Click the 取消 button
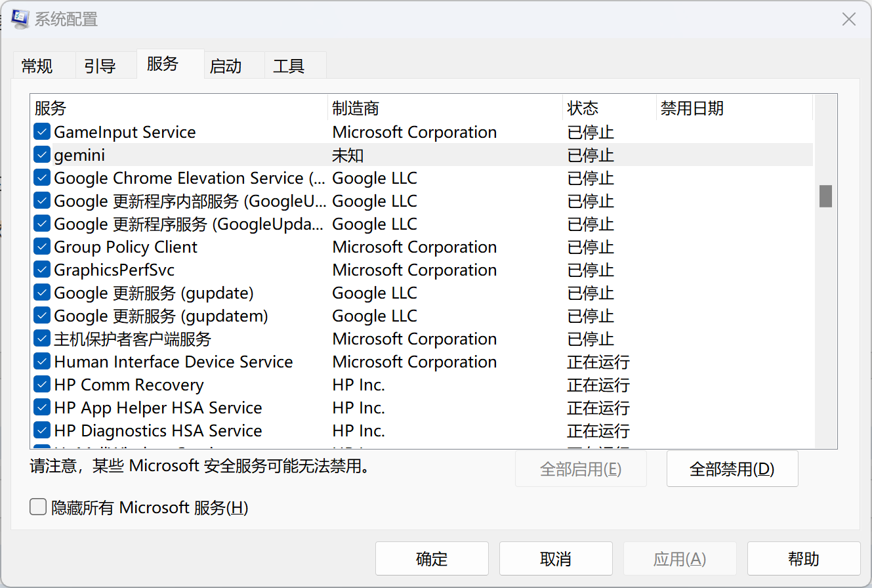Image resolution: width=872 pixels, height=588 pixels. (556, 559)
